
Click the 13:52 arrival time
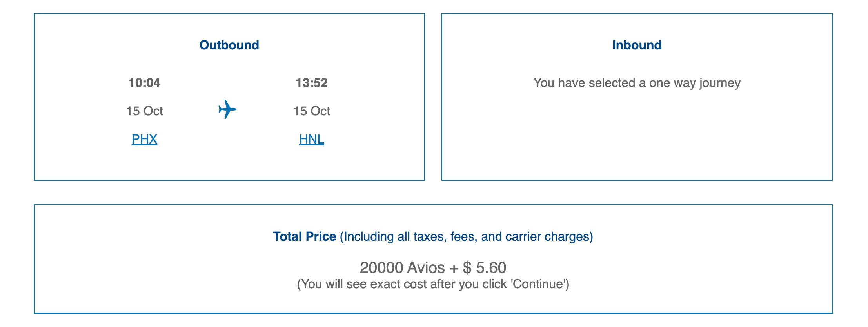coord(312,83)
